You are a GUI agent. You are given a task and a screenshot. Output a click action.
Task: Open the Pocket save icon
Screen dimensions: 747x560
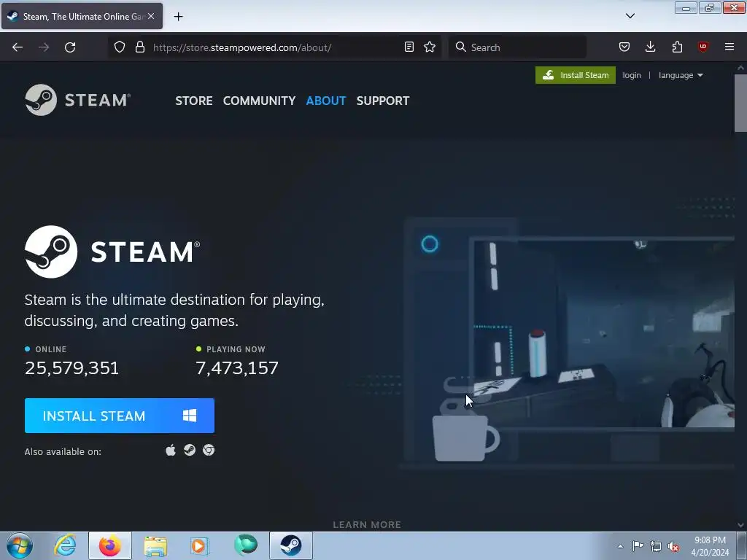624,47
